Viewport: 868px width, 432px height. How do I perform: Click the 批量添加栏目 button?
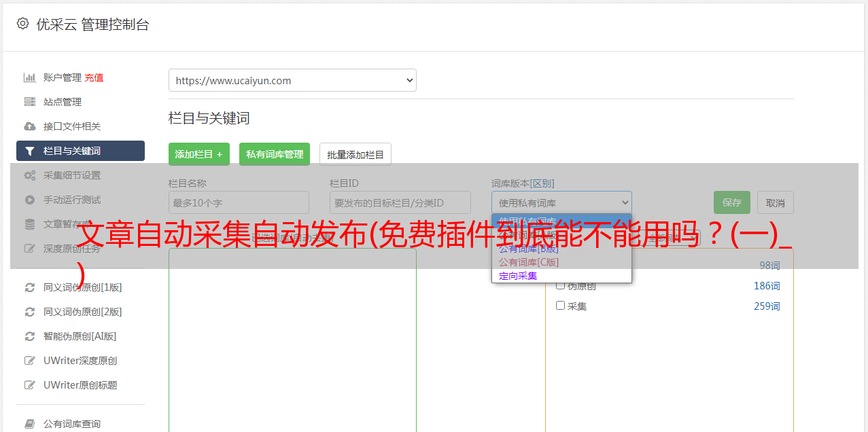[x=355, y=154]
